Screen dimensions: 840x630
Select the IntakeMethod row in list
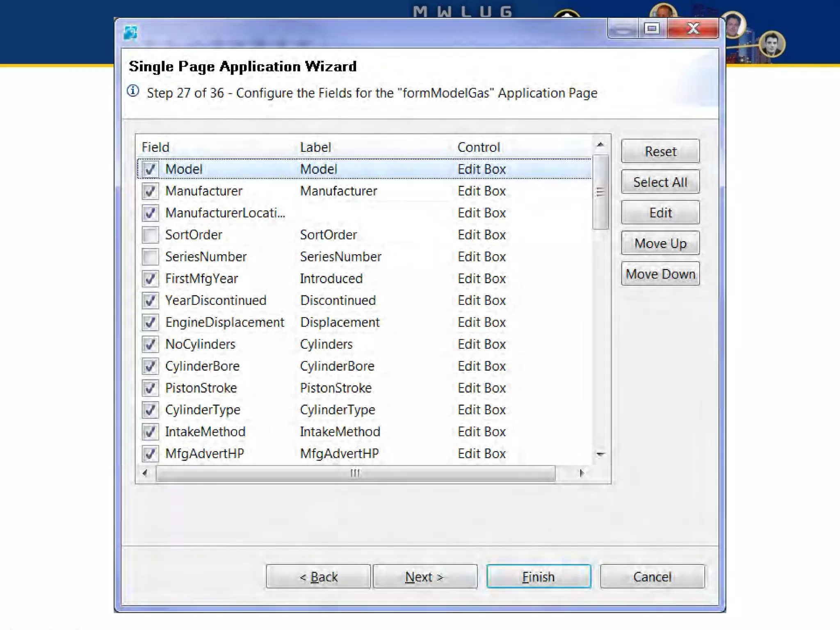(x=205, y=432)
